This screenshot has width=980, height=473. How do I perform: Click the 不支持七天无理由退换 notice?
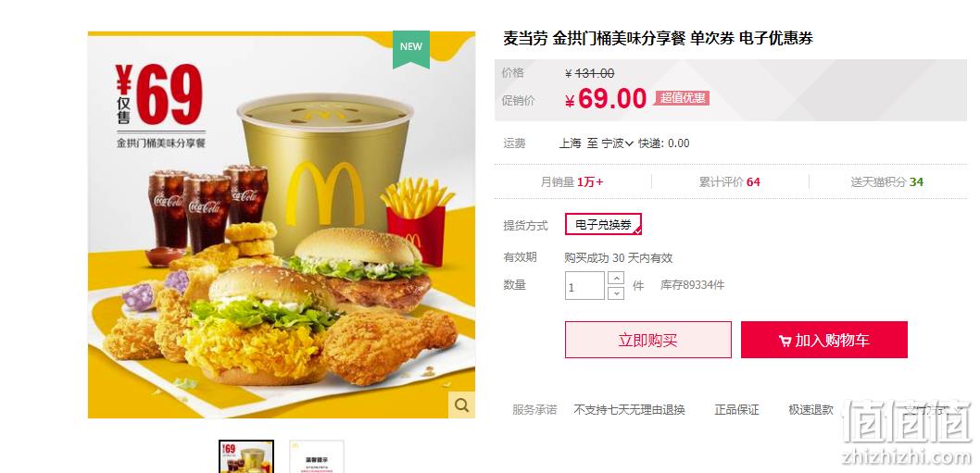pos(629,410)
